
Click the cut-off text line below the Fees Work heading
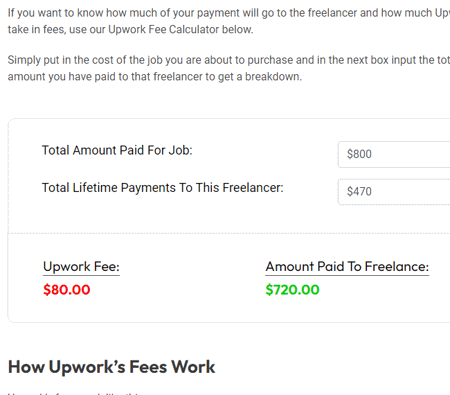(x=73, y=394)
